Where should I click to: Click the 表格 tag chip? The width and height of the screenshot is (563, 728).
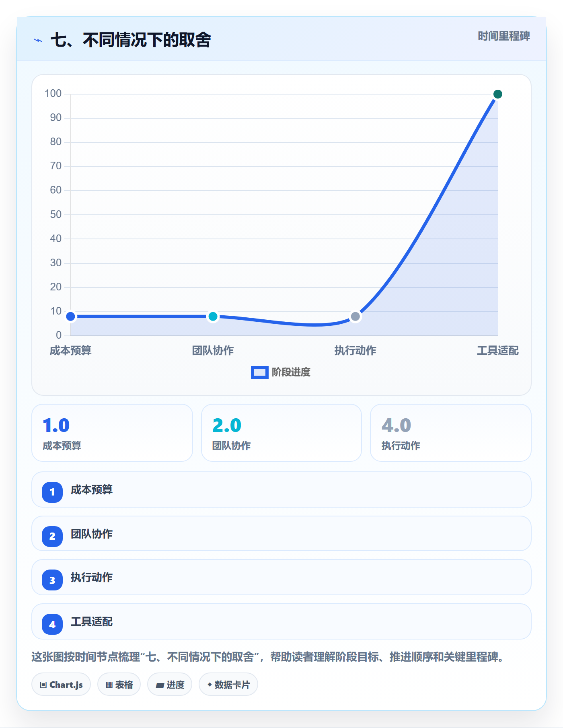point(119,685)
